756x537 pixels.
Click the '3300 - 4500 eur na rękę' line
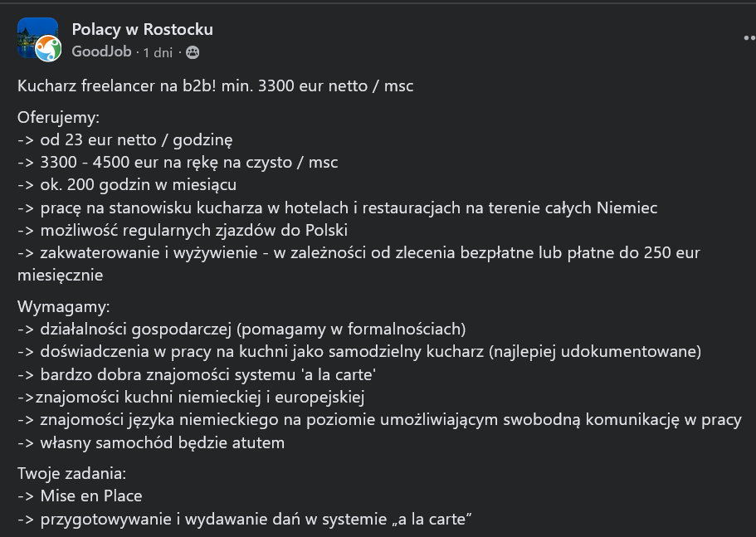tap(178, 163)
